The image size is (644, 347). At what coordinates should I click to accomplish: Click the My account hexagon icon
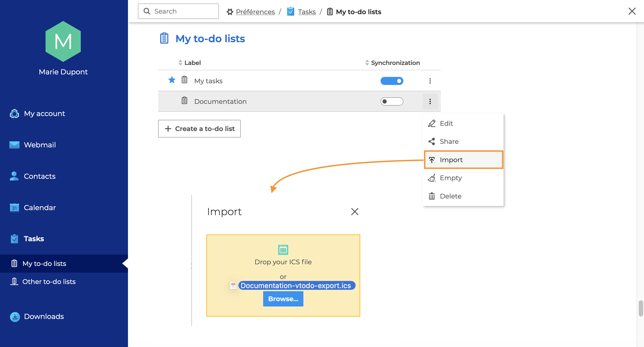pyautogui.click(x=14, y=114)
